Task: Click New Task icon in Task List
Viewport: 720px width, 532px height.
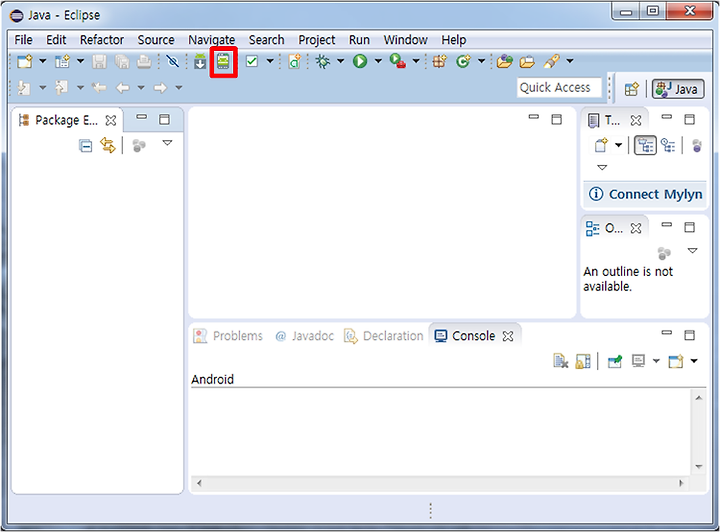Action: (601, 146)
